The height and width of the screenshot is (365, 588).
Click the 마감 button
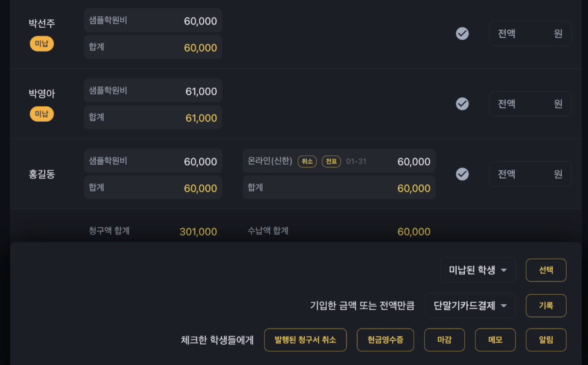pos(444,340)
